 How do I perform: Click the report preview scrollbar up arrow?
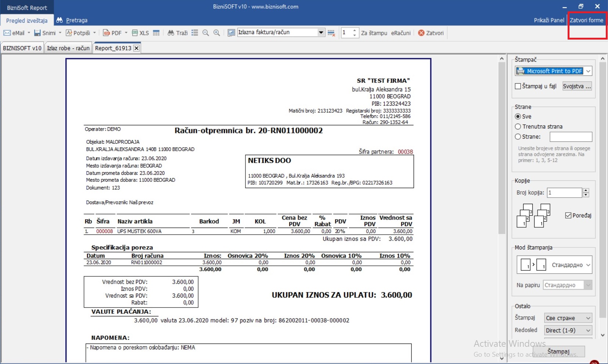pyautogui.click(x=502, y=58)
